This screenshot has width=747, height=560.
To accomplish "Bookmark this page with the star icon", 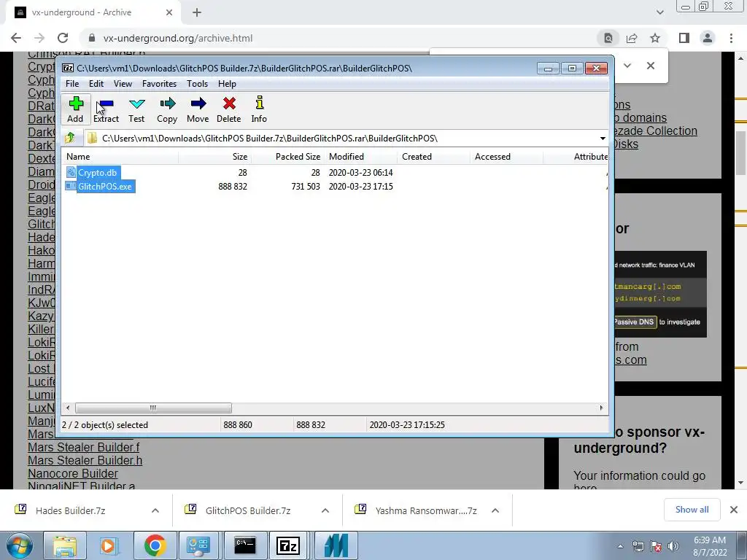I will pos(655,38).
